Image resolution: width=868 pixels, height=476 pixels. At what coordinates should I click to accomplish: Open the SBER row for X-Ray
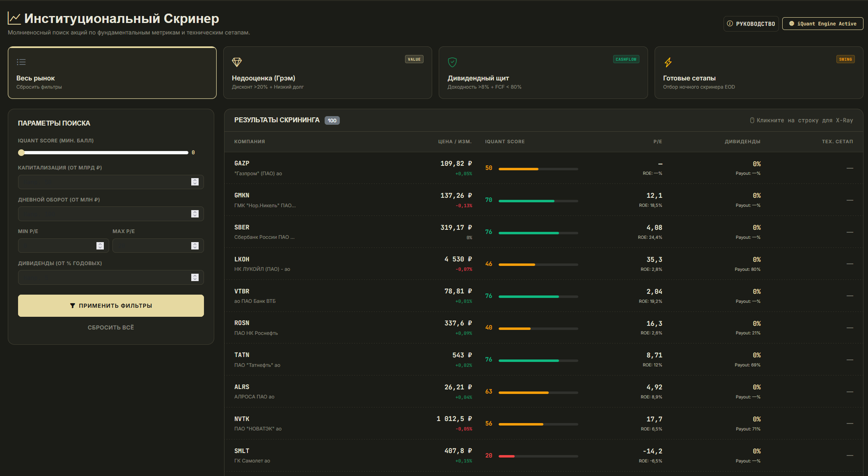(544, 232)
